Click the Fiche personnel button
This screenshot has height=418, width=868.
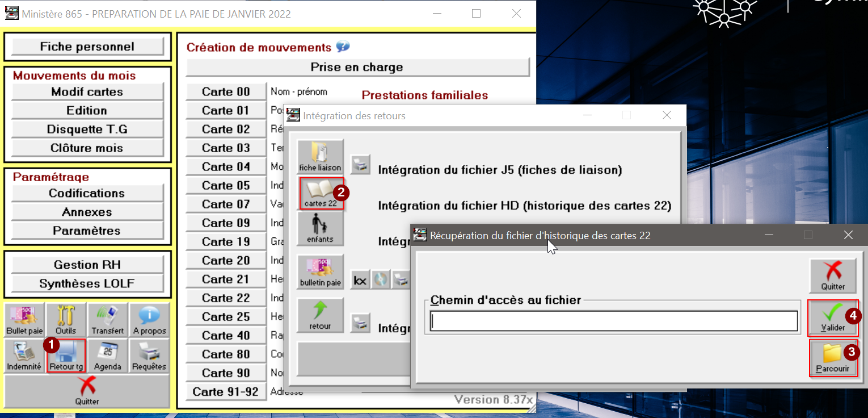click(x=87, y=47)
